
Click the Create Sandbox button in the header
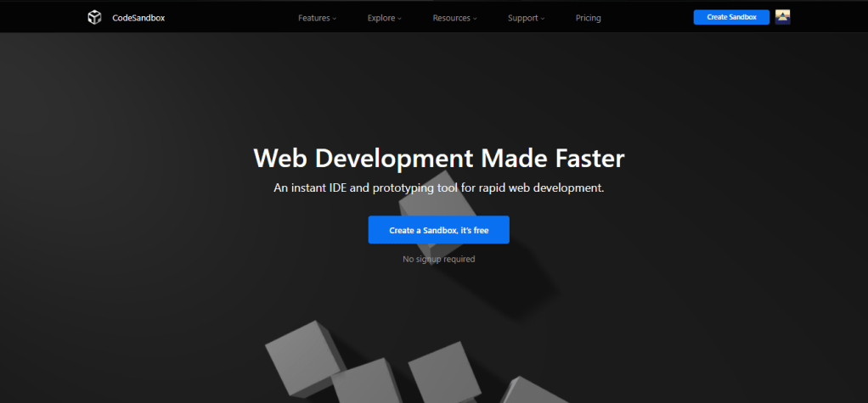click(731, 17)
